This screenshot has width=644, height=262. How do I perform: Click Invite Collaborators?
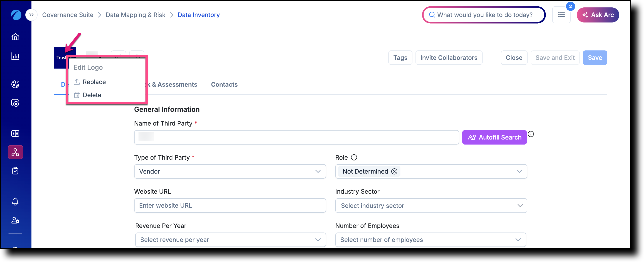point(448,58)
